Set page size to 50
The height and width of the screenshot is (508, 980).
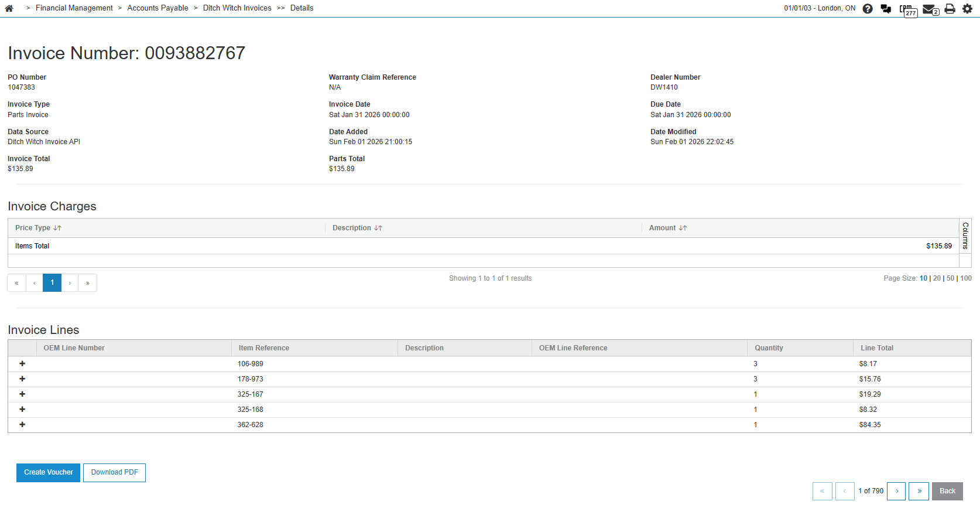click(950, 278)
